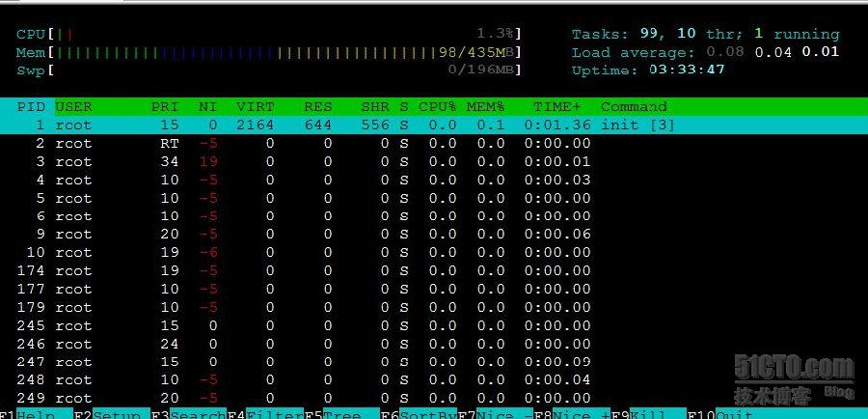The height and width of the screenshot is (419, 868).
Task: Select the process row with PID 179
Action: click(434, 307)
